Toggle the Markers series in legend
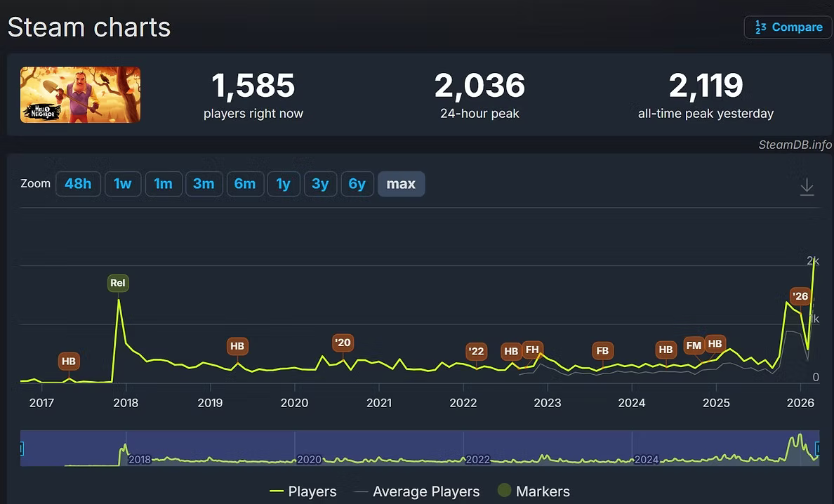Image resolution: width=834 pixels, height=504 pixels. (534, 491)
